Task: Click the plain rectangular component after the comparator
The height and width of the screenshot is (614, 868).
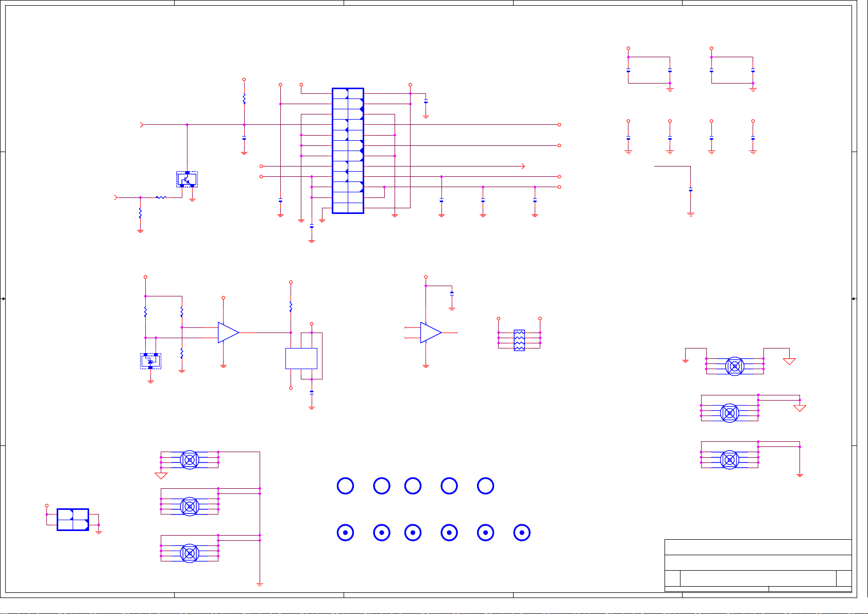Action: click(301, 358)
